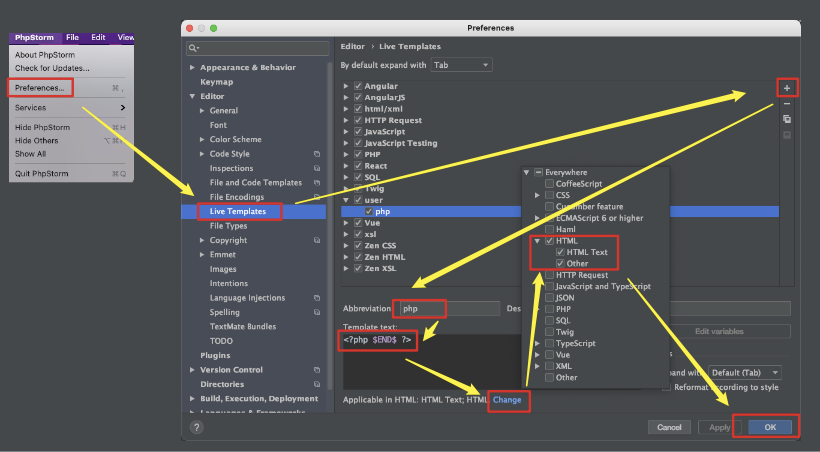Click project-level icon beside File and Code Templates
This screenshot has width=820, height=452.
(x=317, y=183)
